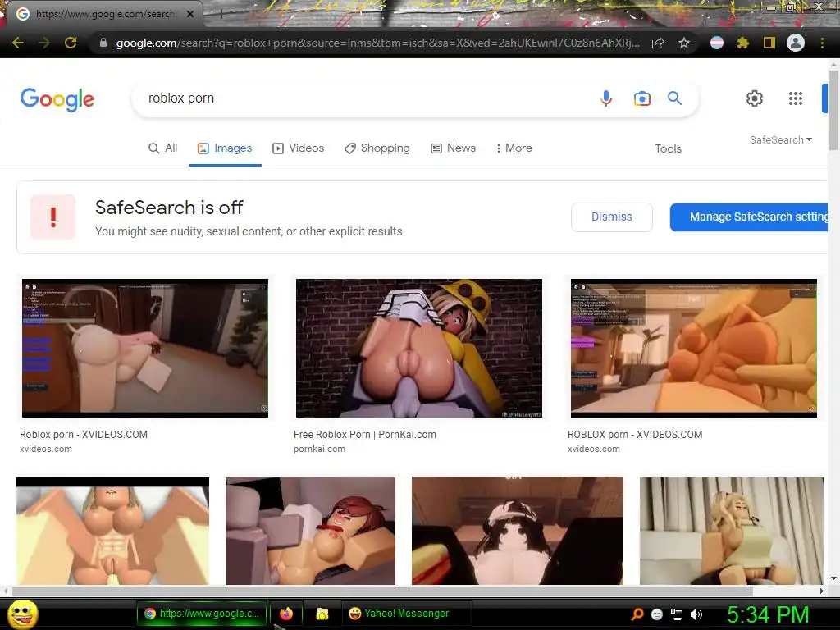The width and height of the screenshot is (840, 630).
Task: Reload the current page
Action: click(71, 43)
